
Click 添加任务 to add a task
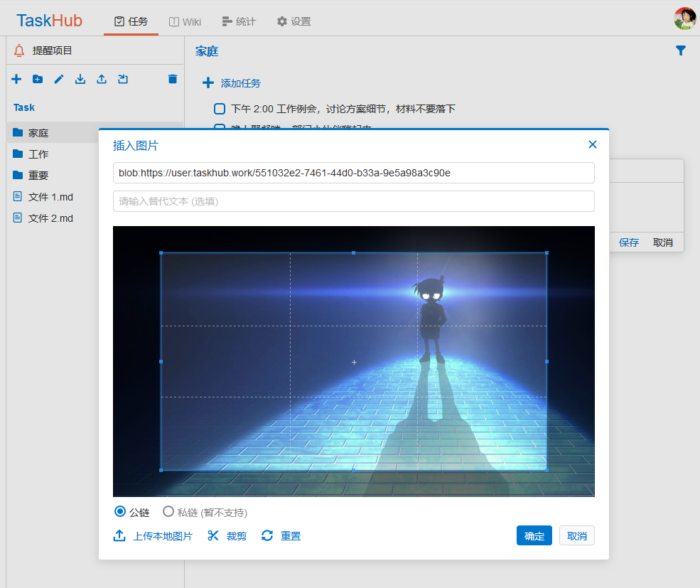(232, 83)
